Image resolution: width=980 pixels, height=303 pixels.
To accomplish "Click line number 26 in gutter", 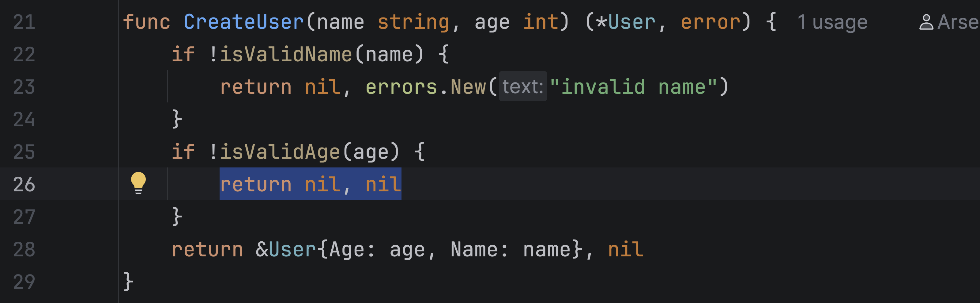I will pos(24,184).
